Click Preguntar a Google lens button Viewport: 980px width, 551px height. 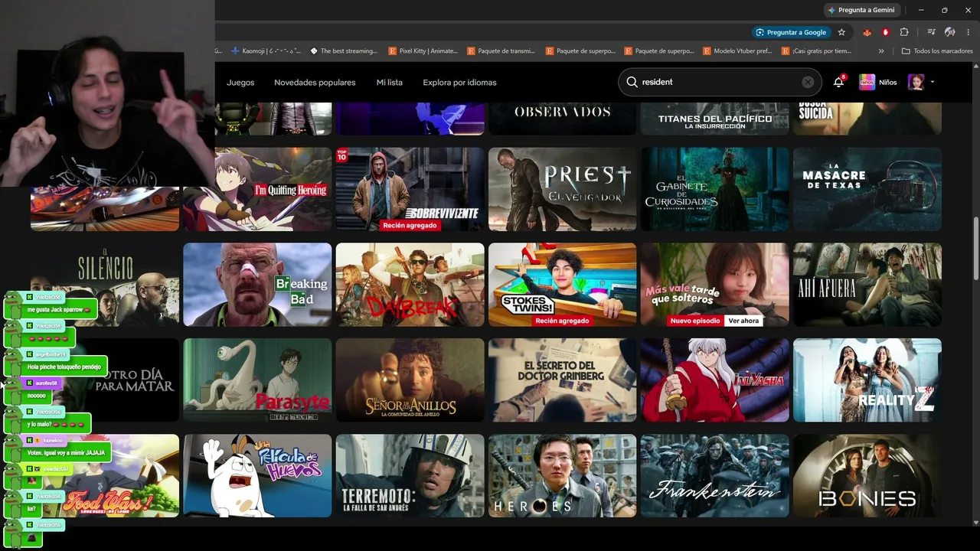pyautogui.click(x=792, y=32)
